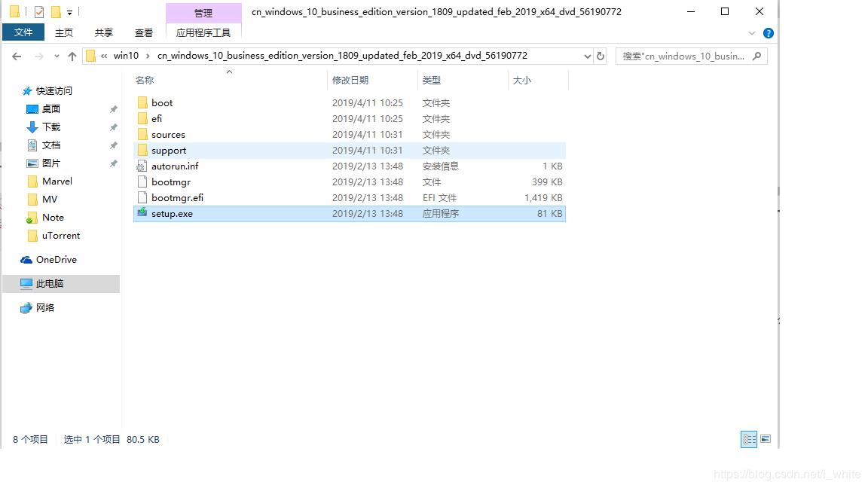Screen dimensions: 868x488
Task: Click the magnifier search icon
Action: (x=757, y=56)
